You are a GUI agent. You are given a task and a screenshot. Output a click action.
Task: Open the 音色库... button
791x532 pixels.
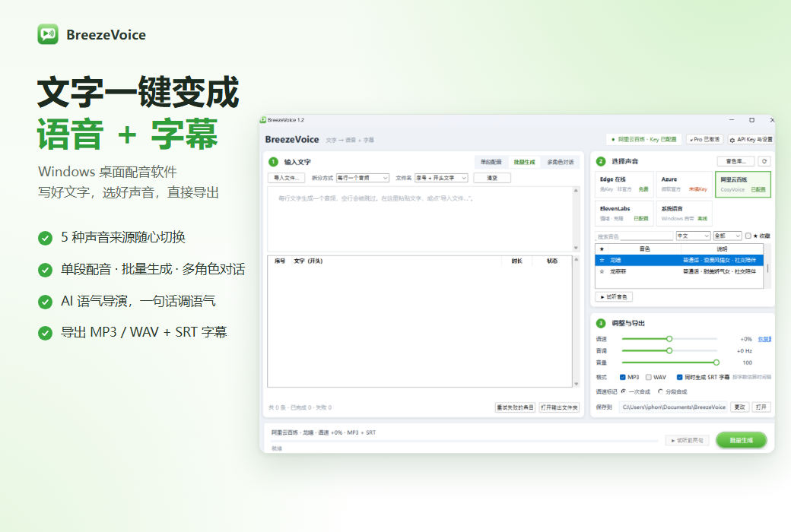coord(735,161)
